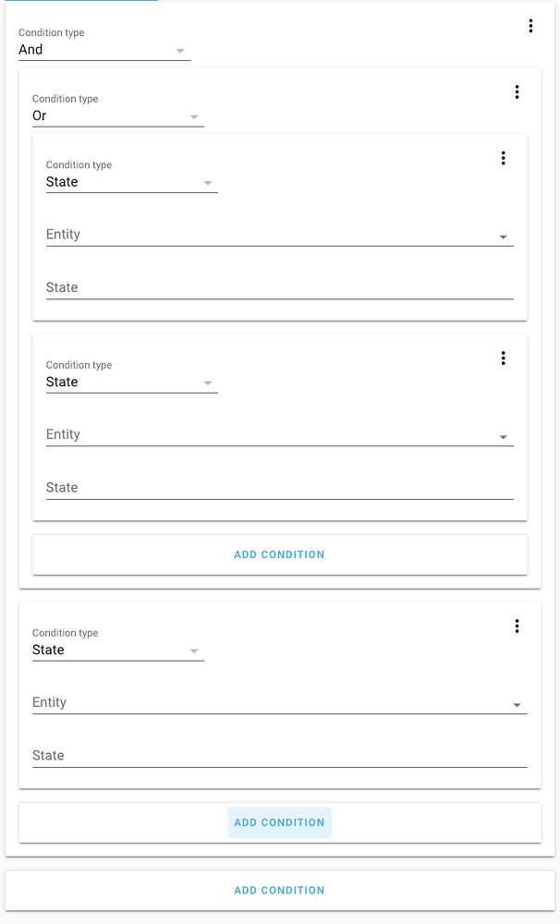The image size is (560, 924).
Task: Open the overflow menu for the And condition
Action: pos(531,26)
